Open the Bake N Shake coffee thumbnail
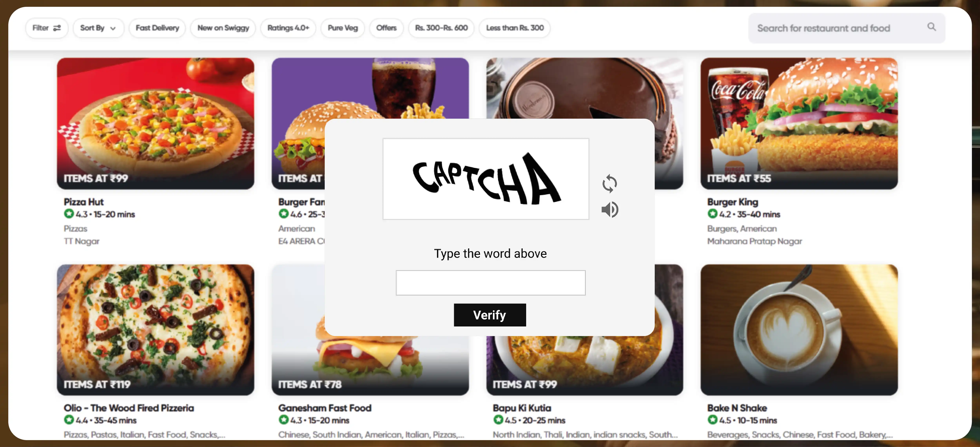 (799, 330)
